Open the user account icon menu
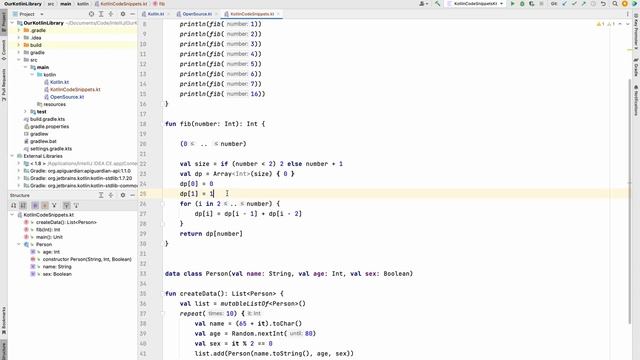The height and width of the screenshot is (360, 640). point(423,4)
